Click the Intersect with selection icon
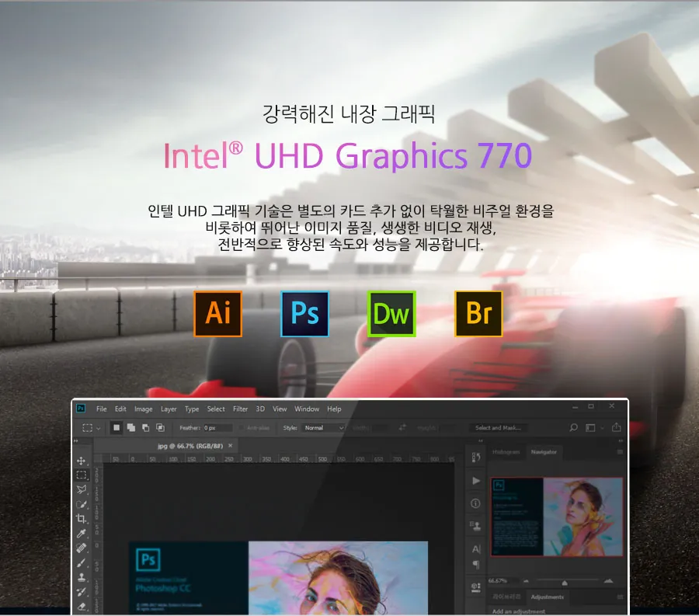699x616 pixels. tap(160, 427)
